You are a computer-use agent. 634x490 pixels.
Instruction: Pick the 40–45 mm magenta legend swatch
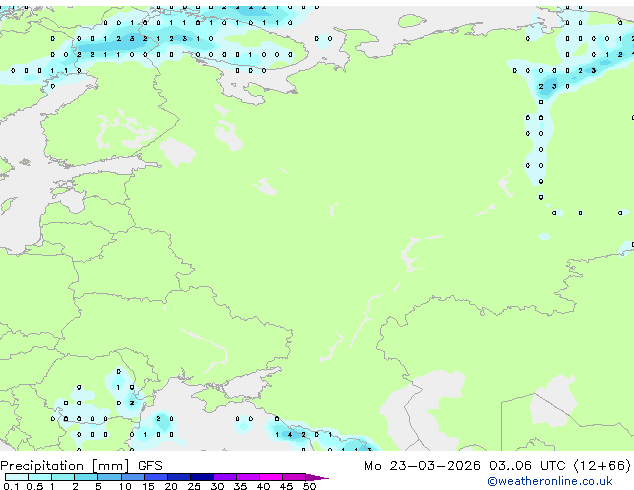point(271,477)
